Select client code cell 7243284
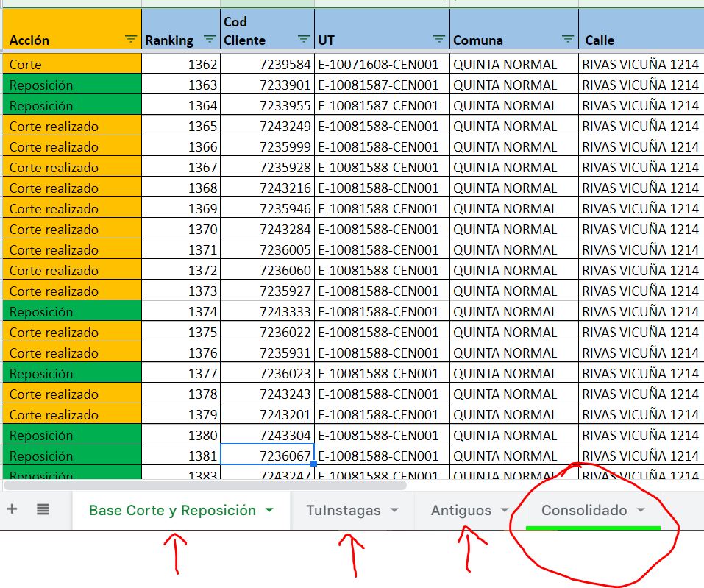This screenshot has height=588, width=704. [267, 229]
